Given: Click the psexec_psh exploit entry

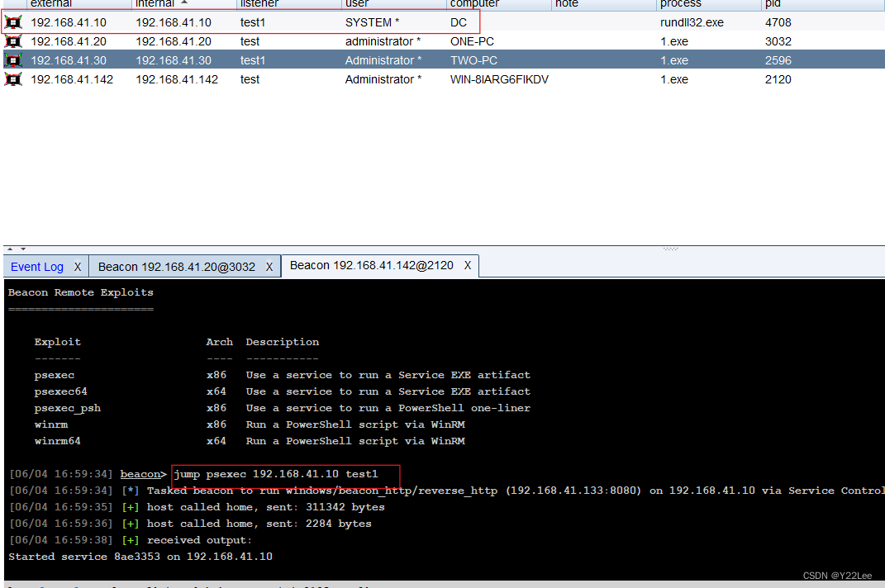Looking at the screenshot, I should point(68,408).
